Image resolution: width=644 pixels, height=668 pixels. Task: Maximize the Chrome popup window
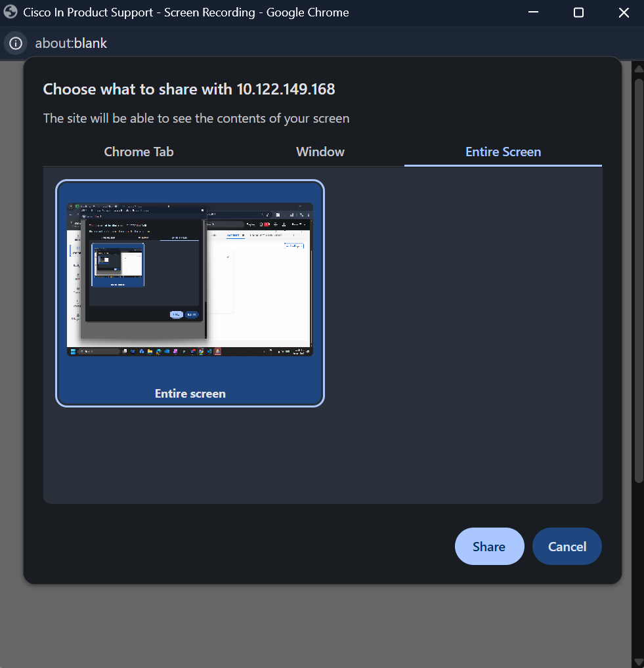point(578,12)
